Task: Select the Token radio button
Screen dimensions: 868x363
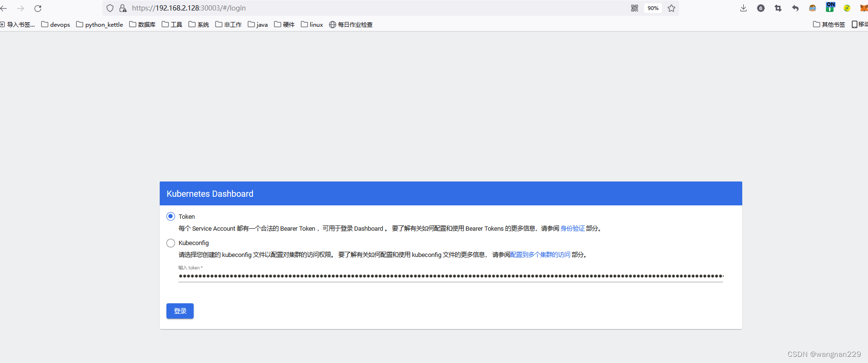Action: coord(171,216)
